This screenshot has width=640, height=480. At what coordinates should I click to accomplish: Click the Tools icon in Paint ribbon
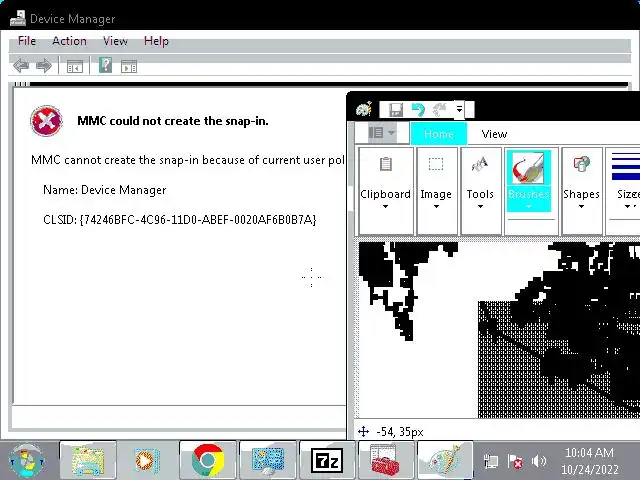point(480,164)
